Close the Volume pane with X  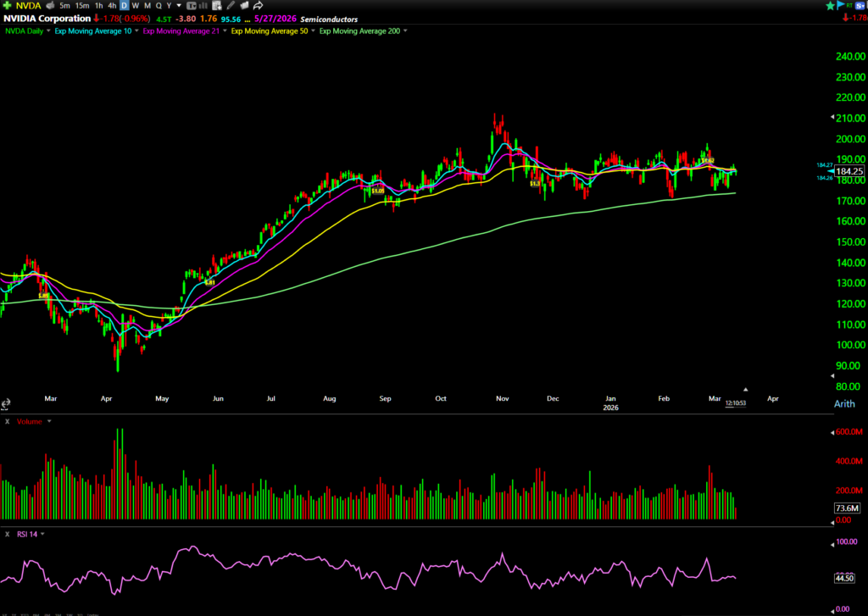pyautogui.click(x=8, y=421)
